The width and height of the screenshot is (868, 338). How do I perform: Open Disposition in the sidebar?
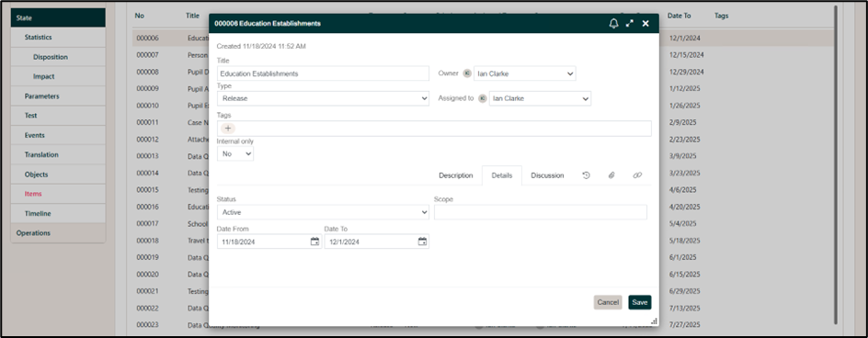[x=58, y=57]
